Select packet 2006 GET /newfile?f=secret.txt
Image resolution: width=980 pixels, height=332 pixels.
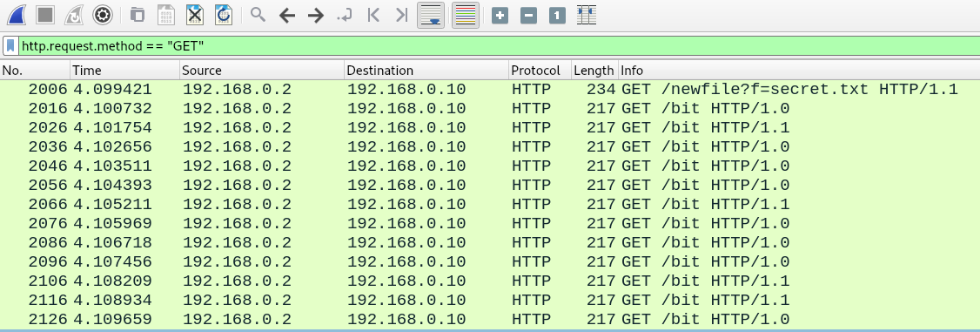click(490, 90)
